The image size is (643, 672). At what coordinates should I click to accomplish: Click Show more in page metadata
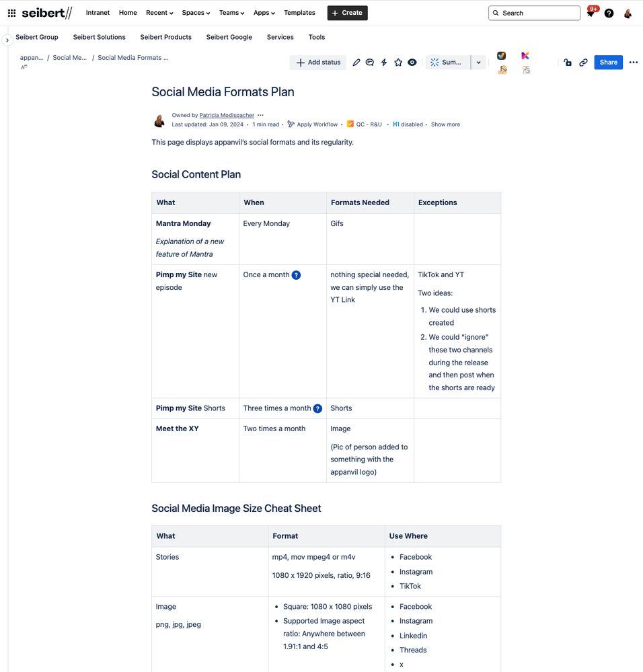pos(445,124)
